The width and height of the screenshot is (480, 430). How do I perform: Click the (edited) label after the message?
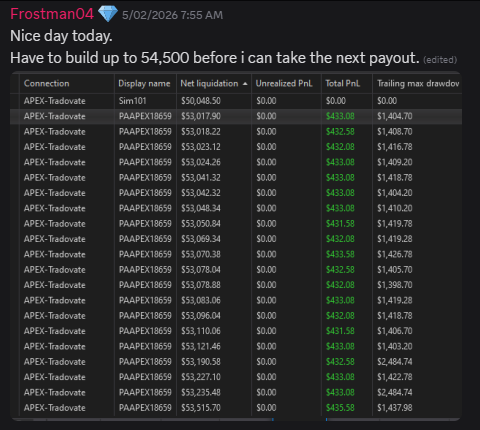(440, 60)
